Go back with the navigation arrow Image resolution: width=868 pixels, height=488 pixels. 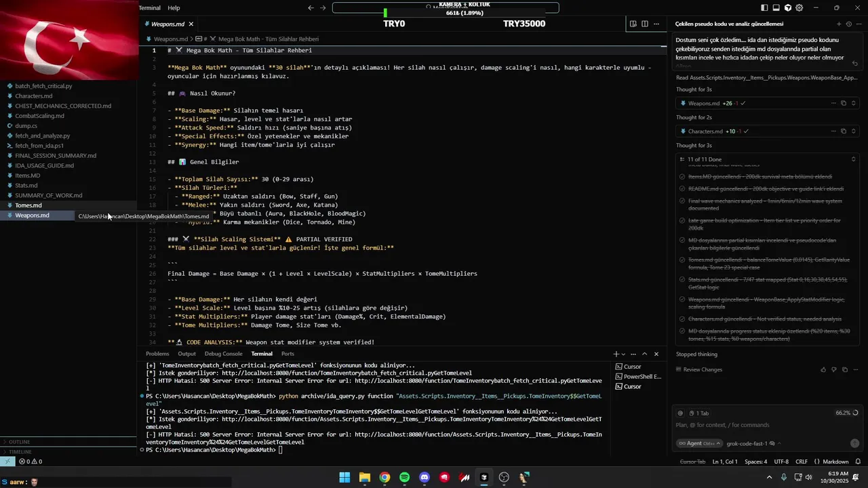pyautogui.click(x=311, y=8)
